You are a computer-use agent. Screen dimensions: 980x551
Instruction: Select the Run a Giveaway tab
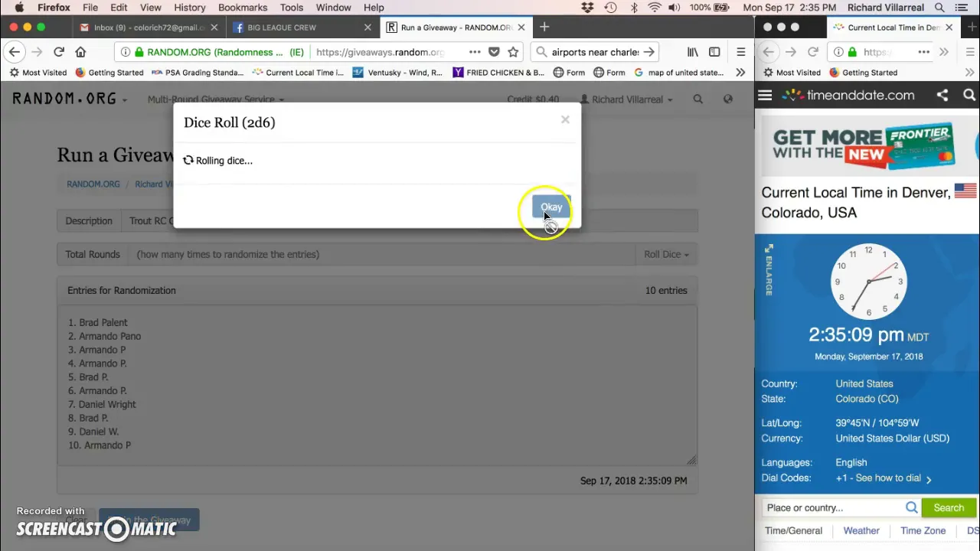coord(456,28)
